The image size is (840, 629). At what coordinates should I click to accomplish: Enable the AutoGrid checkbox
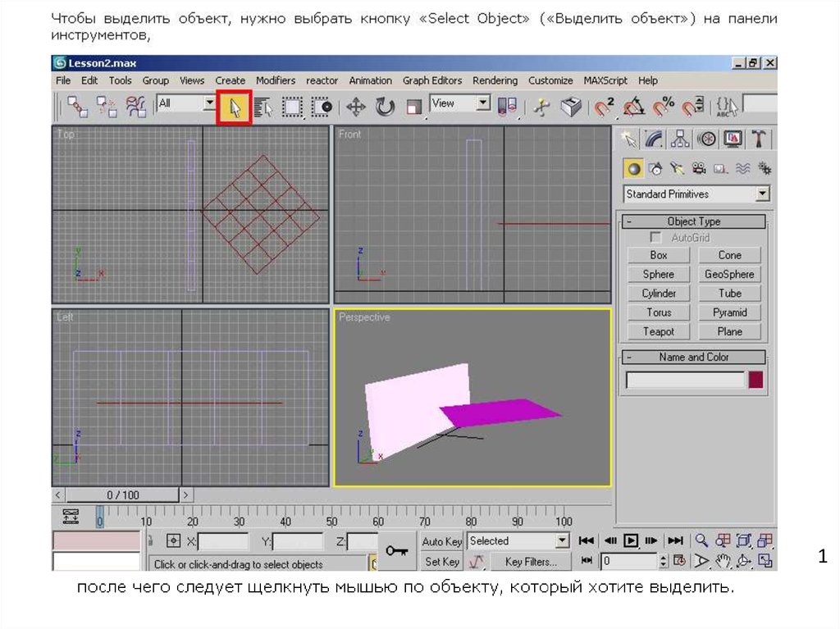point(655,238)
